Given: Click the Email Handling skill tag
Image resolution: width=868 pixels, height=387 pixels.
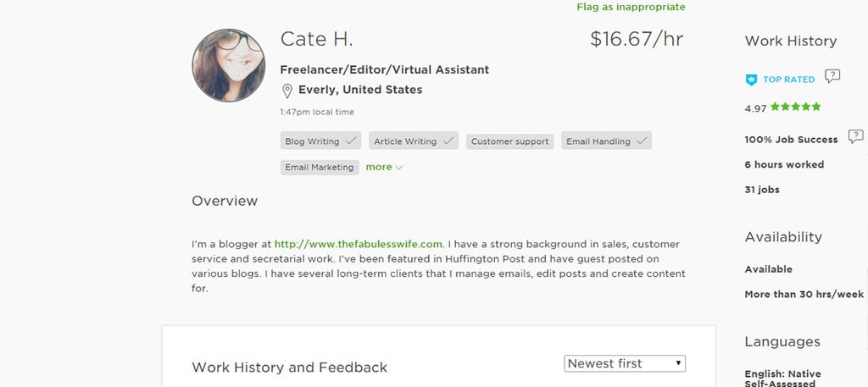Looking at the screenshot, I should point(598,141).
